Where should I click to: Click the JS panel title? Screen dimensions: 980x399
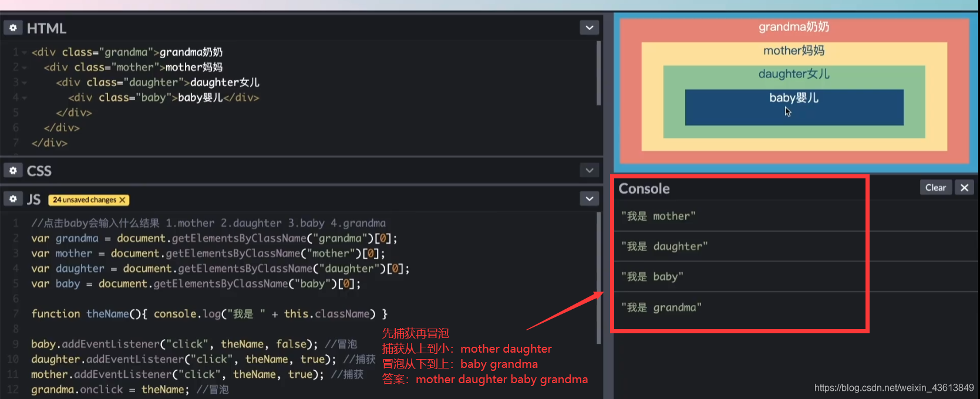[x=33, y=199]
